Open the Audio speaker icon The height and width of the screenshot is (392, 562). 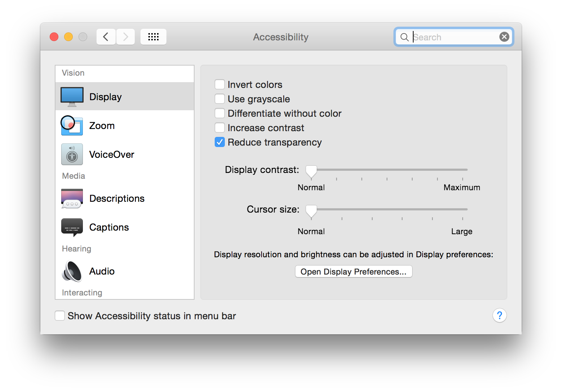(x=72, y=271)
